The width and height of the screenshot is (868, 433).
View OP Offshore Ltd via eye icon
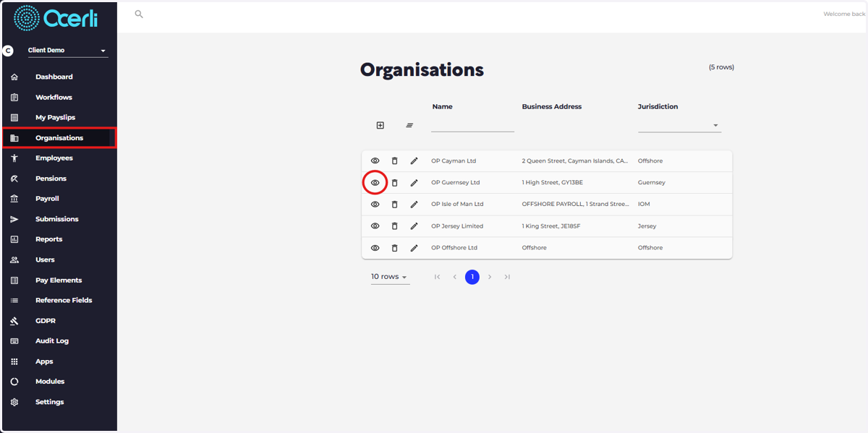(375, 248)
